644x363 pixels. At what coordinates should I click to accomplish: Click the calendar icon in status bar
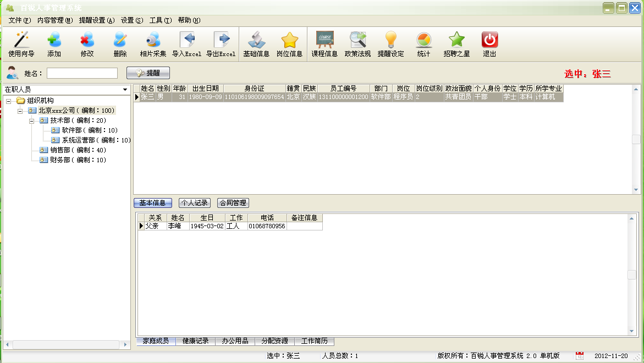tap(580, 356)
